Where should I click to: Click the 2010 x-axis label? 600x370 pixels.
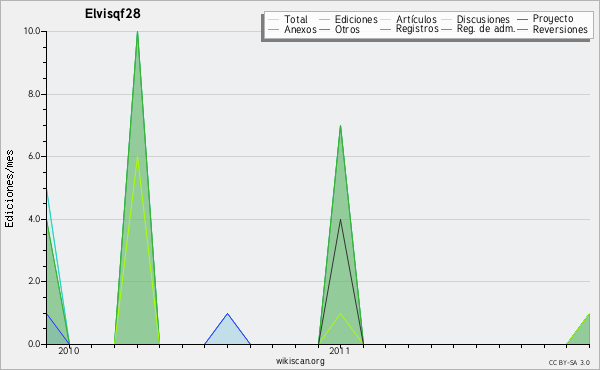coord(69,351)
